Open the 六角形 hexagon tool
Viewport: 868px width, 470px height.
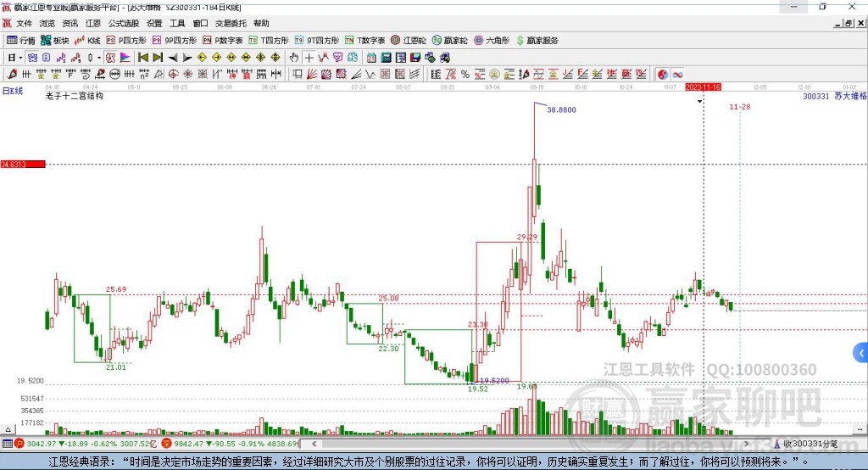click(492, 41)
